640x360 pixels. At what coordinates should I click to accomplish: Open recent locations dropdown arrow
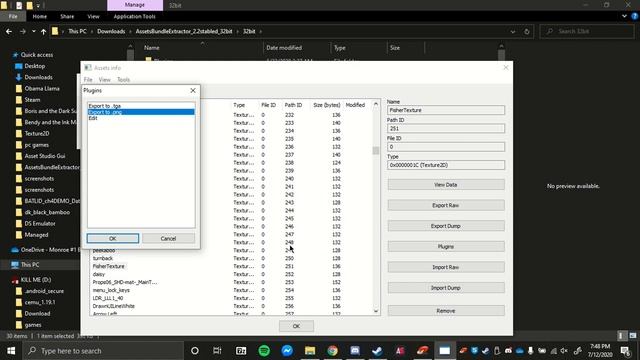33,31
